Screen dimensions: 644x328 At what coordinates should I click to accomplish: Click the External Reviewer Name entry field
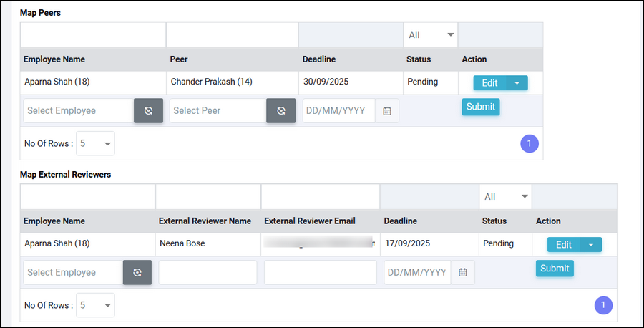click(x=208, y=273)
